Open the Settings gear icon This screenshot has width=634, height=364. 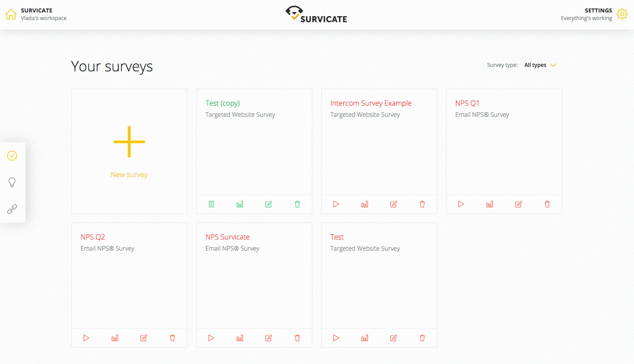coord(622,14)
